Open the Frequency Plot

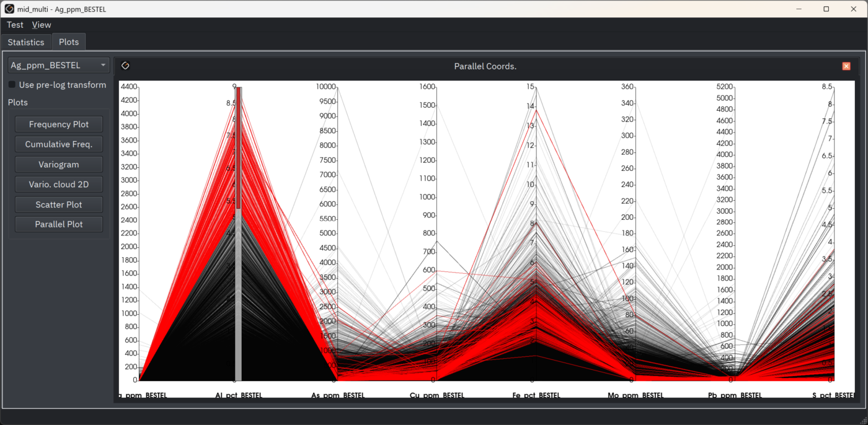pyautogui.click(x=59, y=125)
